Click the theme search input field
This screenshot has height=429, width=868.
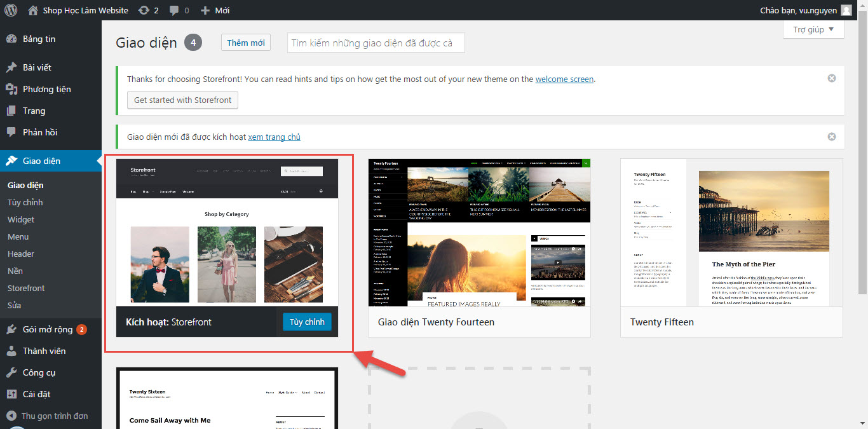pyautogui.click(x=376, y=43)
